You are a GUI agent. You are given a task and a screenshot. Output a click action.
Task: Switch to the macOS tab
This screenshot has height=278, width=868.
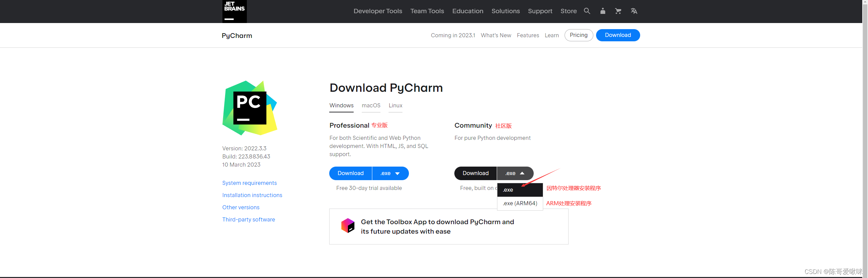pos(371,106)
